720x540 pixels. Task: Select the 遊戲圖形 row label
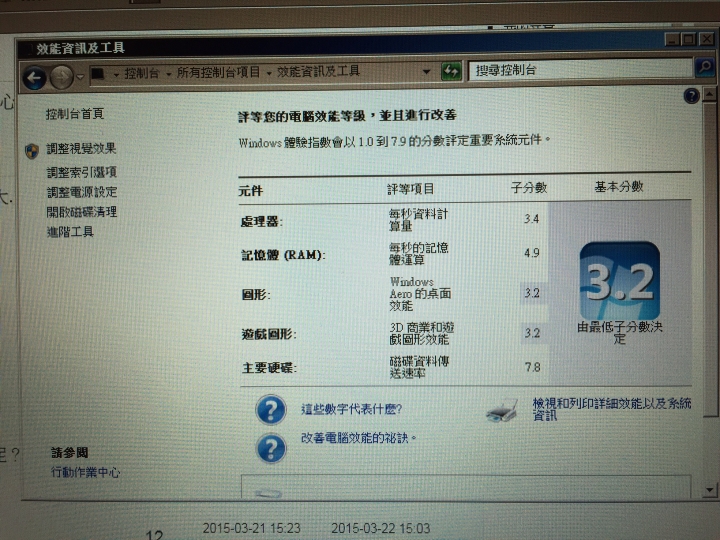point(269,334)
